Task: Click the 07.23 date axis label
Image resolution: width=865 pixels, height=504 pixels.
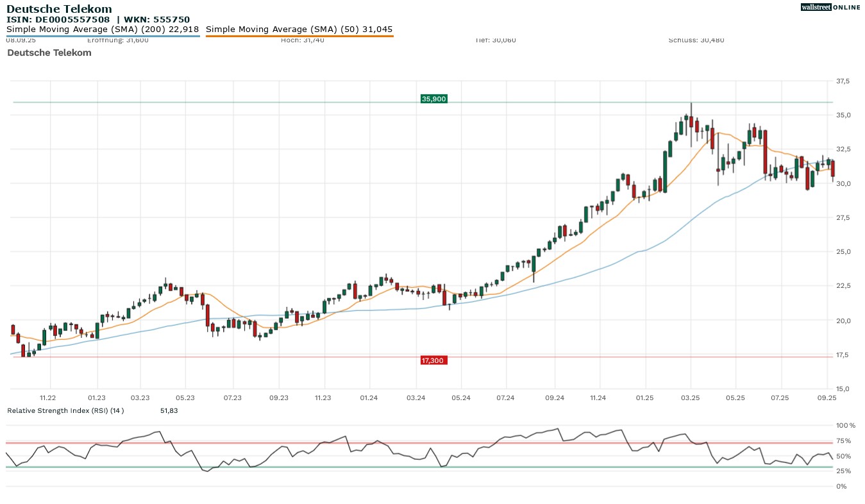Action: [x=233, y=398]
